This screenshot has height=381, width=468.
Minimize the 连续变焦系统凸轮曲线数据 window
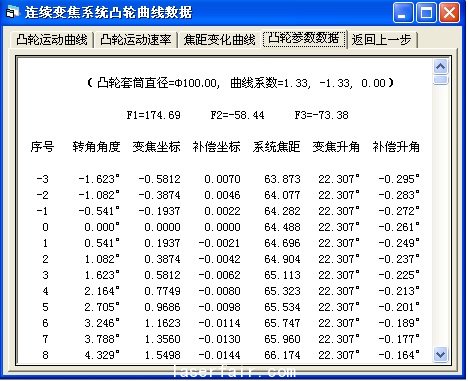click(403, 13)
